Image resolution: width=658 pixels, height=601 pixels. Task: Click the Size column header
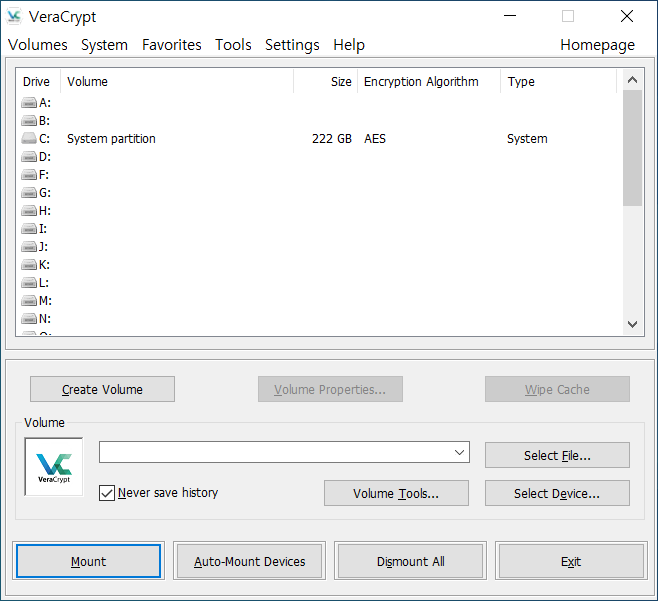click(325, 81)
